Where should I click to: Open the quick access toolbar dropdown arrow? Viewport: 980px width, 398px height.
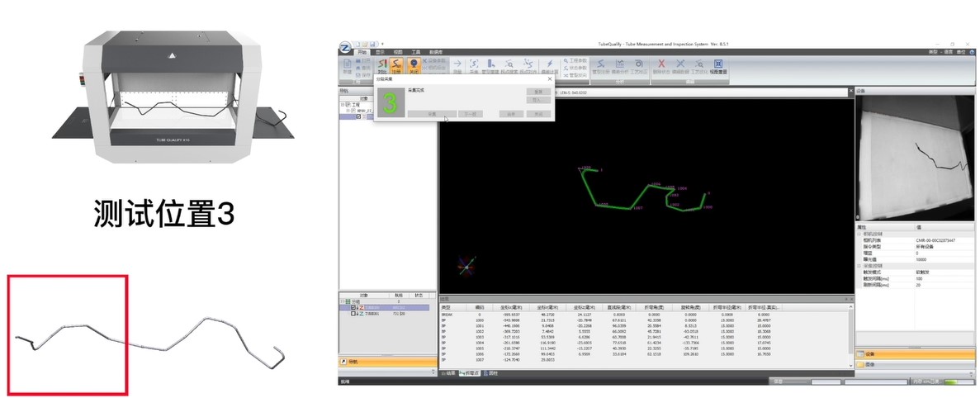[x=382, y=43]
